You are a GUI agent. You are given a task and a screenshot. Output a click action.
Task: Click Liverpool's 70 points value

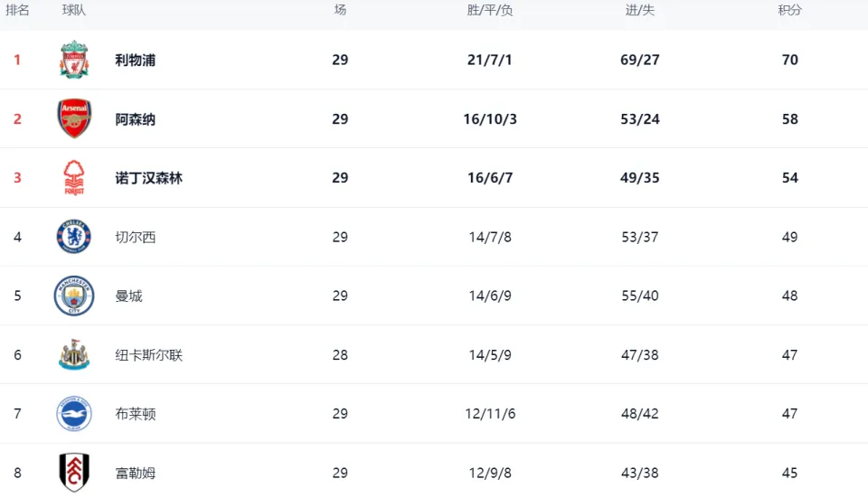790,60
